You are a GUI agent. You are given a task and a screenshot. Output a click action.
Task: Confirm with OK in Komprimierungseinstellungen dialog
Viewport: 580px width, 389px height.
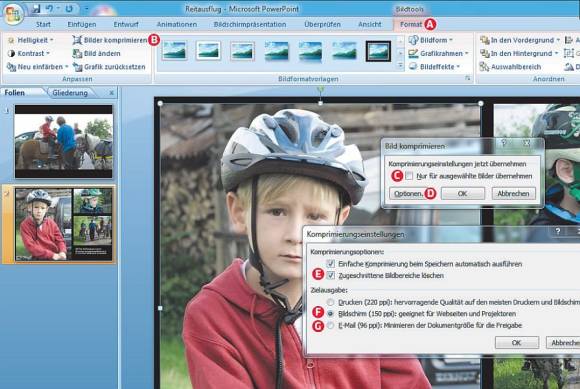517,342
